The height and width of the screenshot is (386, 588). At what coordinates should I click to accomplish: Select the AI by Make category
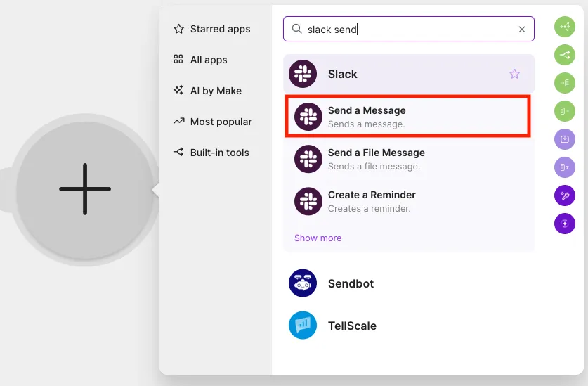[x=207, y=91]
